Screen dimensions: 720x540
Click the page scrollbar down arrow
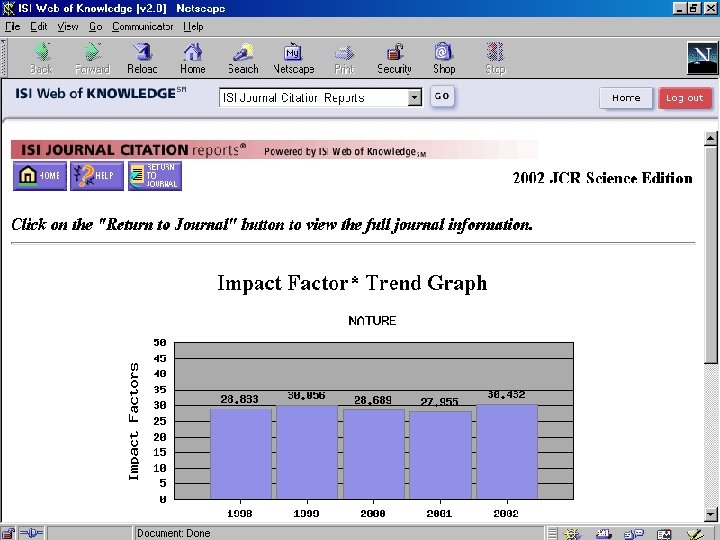point(710,514)
